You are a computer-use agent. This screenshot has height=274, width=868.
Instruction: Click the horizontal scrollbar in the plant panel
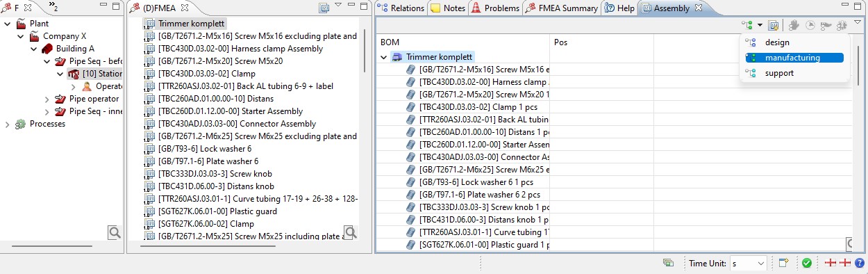pos(51,246)
